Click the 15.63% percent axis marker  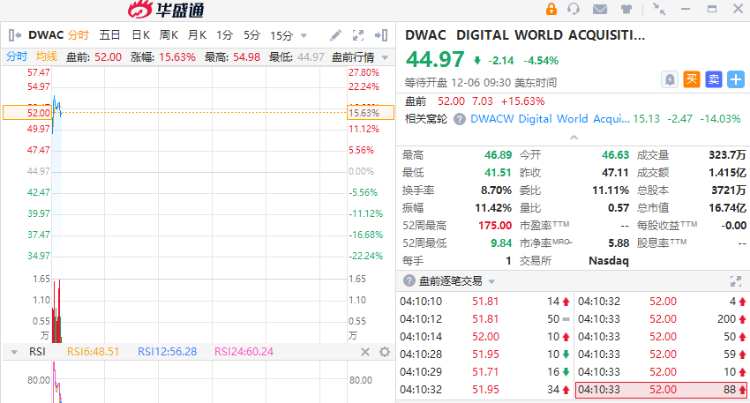[x=371, y=113]
